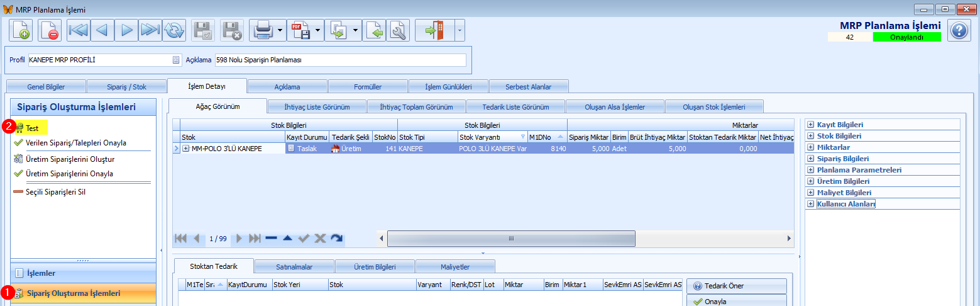Screen dimensions: 980x306
Task: Click the delete record toolbar icon
Action: (50, 30)
